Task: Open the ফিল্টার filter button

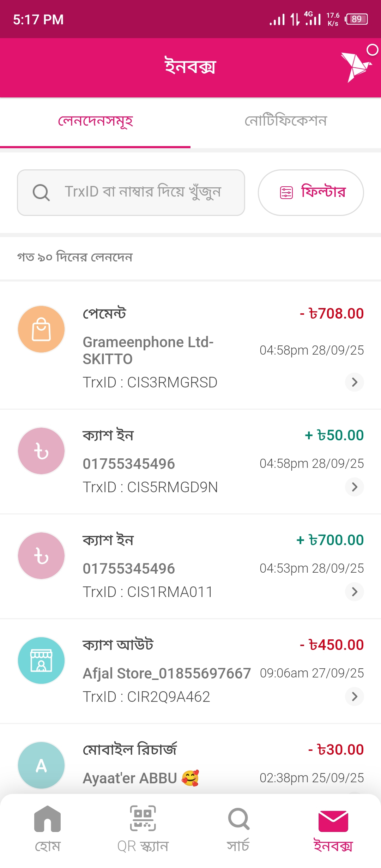Action: (311, 193)
